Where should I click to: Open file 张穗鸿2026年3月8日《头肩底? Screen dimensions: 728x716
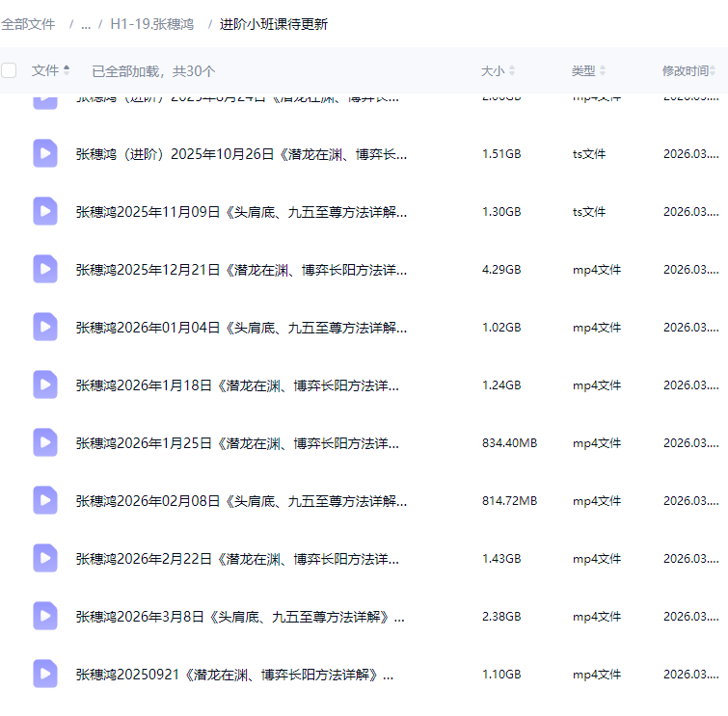[240, 617]
